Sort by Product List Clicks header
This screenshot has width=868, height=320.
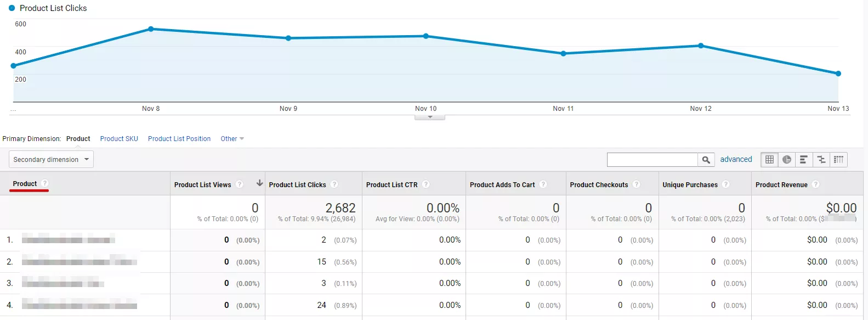point(298,185)
